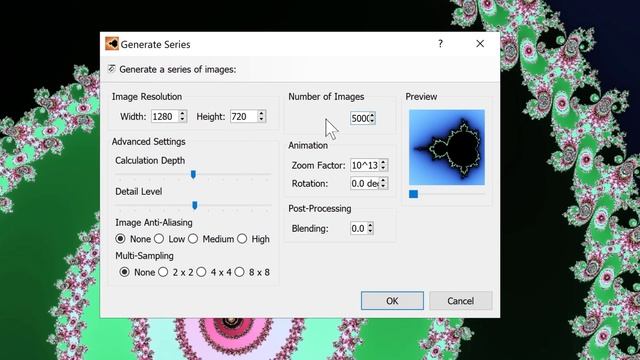Increase Rotation with up arrow

point(383,180)
